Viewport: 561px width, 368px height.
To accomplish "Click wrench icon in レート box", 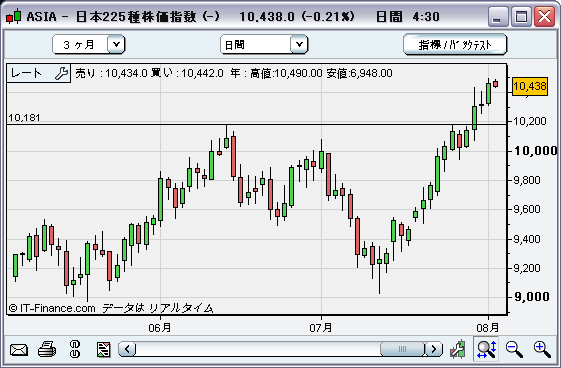I will pos(62,73).
